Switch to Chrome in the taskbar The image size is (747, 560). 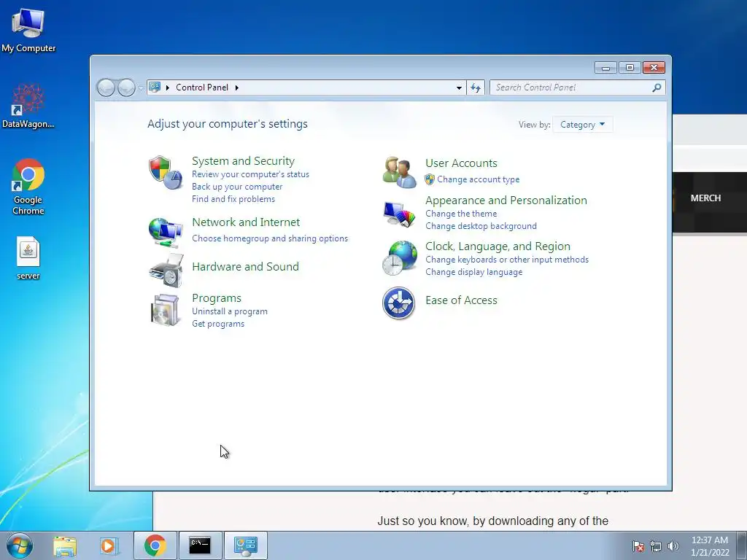[155, 545]
